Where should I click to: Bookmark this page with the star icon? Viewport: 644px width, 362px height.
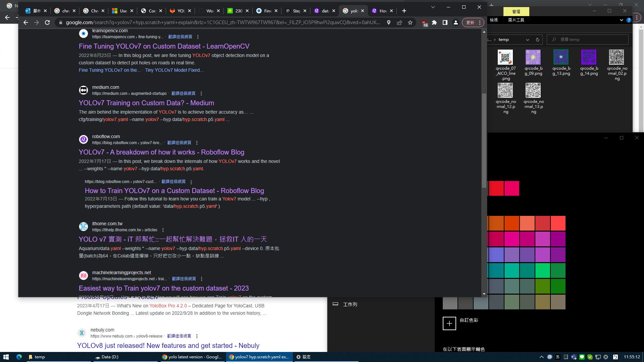pyautogui.click(x=410, y=22)
